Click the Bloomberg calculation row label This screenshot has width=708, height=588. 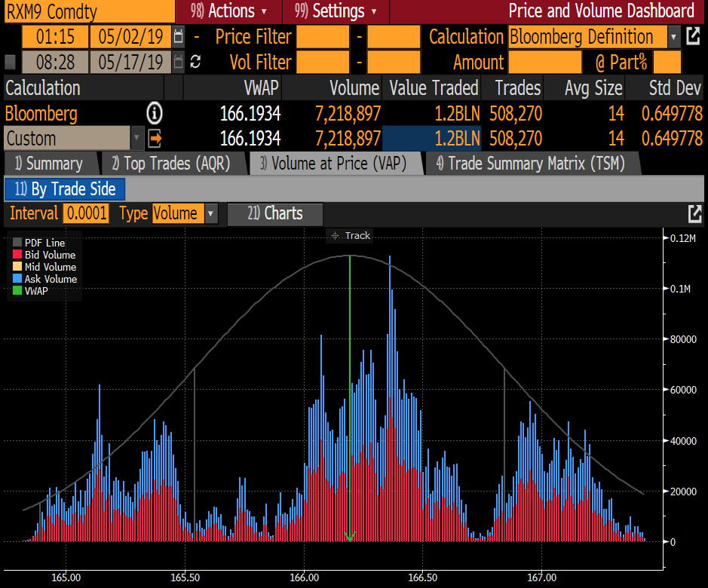pos(41,113)
